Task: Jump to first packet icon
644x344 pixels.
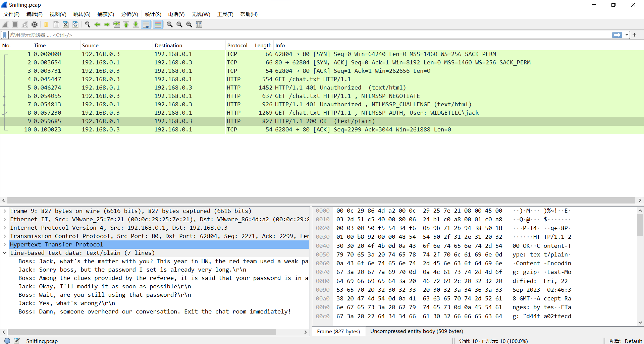Action: point(126,24)
